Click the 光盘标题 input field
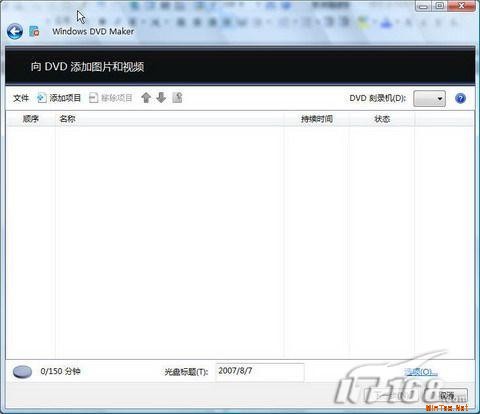This screenshot has height=414, width=480. (260, 372)
